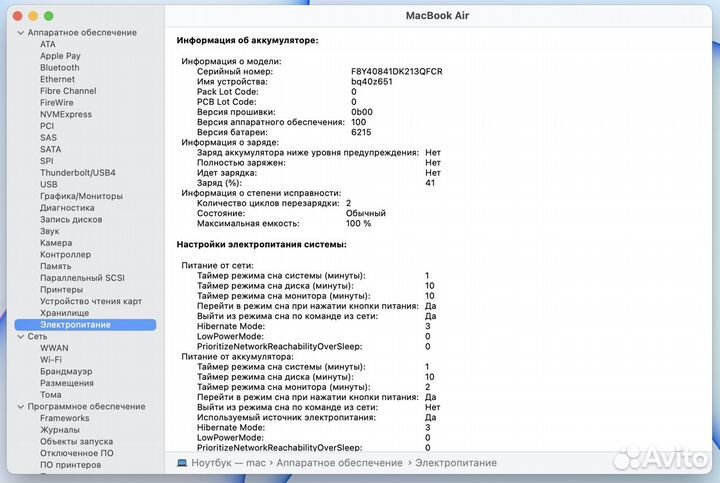Click the battery serial number value
The height and width of the screenshot is (483, 720).
[x=396, y=72]
